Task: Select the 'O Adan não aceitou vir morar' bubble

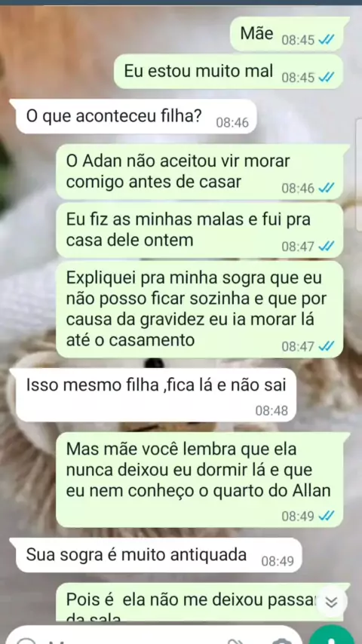Action: [200, 172]
